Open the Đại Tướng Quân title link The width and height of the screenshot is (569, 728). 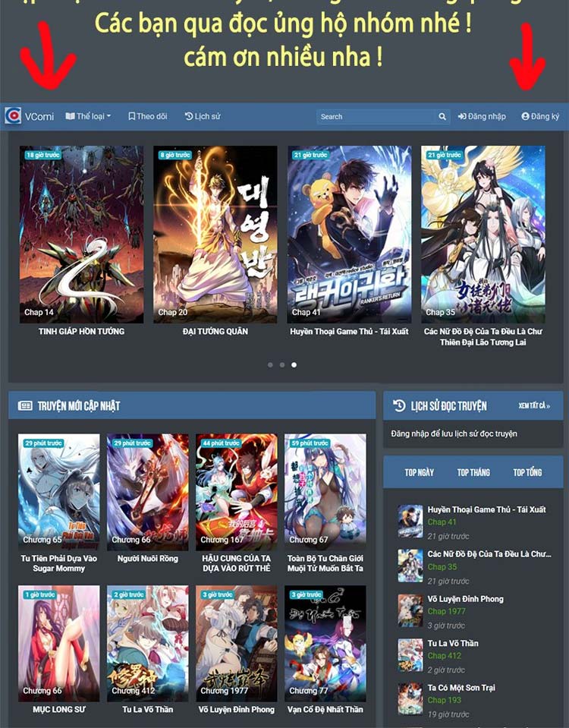point(215,332)
